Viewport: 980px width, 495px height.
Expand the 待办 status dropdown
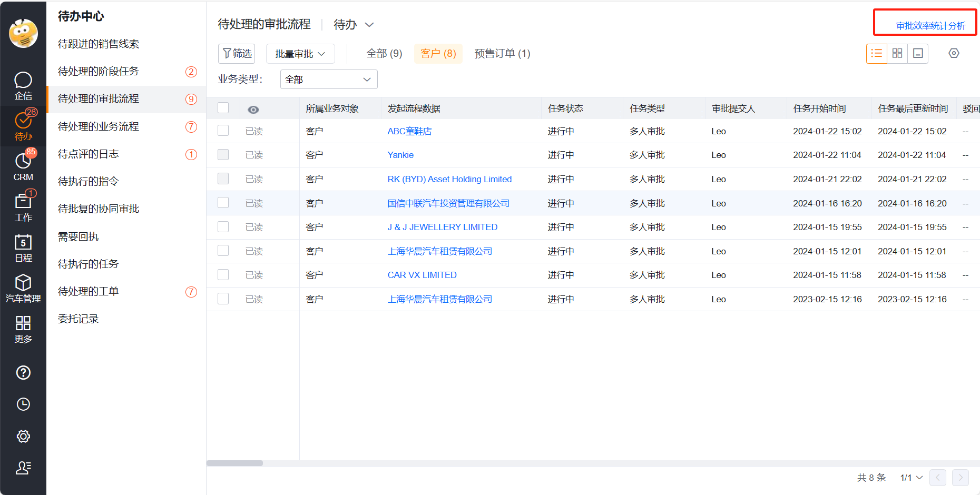click(x=354, y=24)
